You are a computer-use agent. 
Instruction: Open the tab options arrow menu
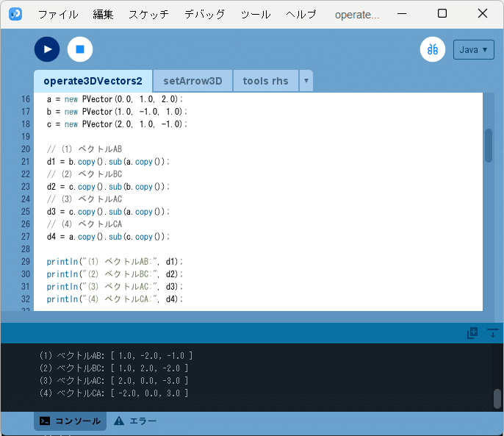[306, 81]
